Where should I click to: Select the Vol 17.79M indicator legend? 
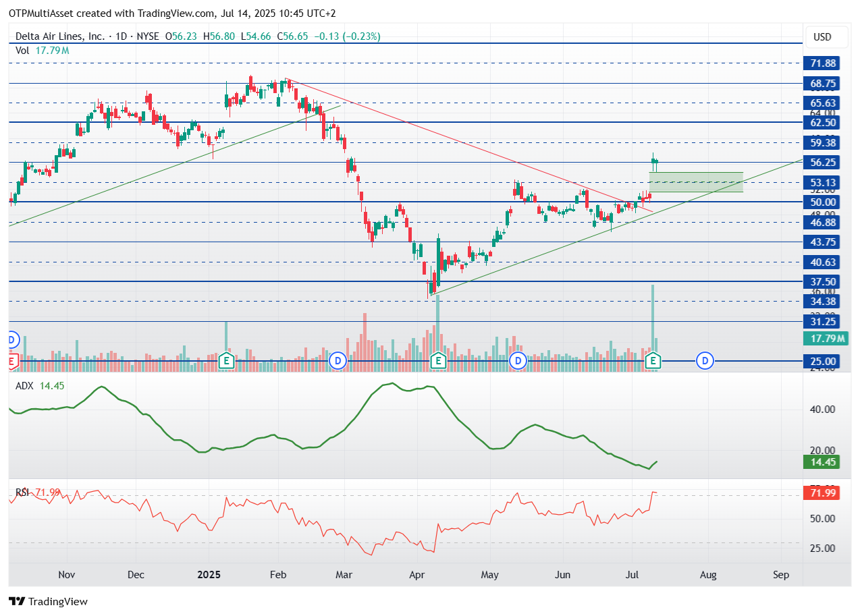point(42,51)
